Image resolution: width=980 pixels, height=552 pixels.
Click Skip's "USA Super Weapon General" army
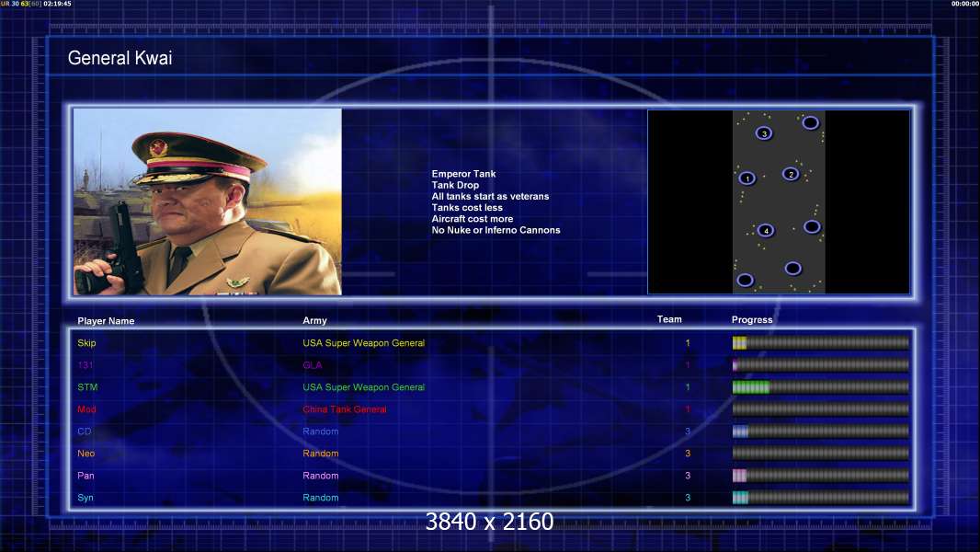(x=364, y=343)
